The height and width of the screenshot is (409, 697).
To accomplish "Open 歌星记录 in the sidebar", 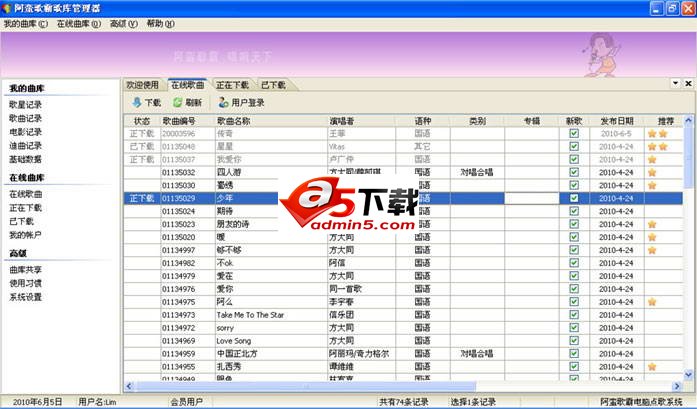I will (25, 104).
